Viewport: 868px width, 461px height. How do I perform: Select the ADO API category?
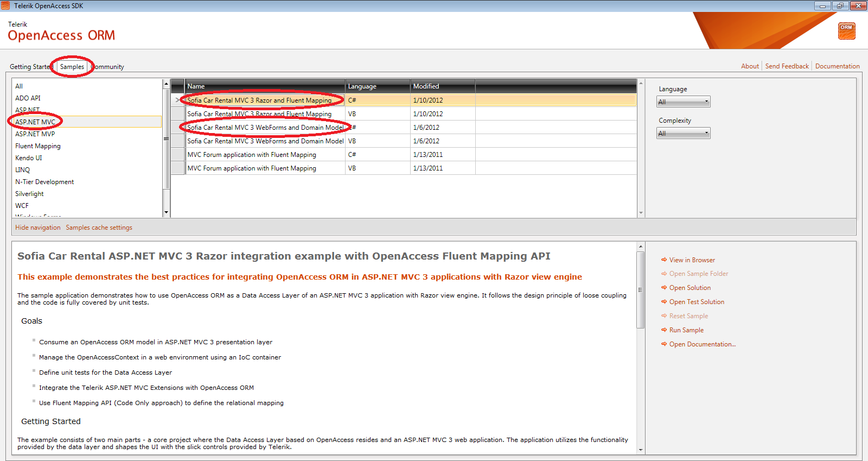pyautogui.click(x=87, y=98)
